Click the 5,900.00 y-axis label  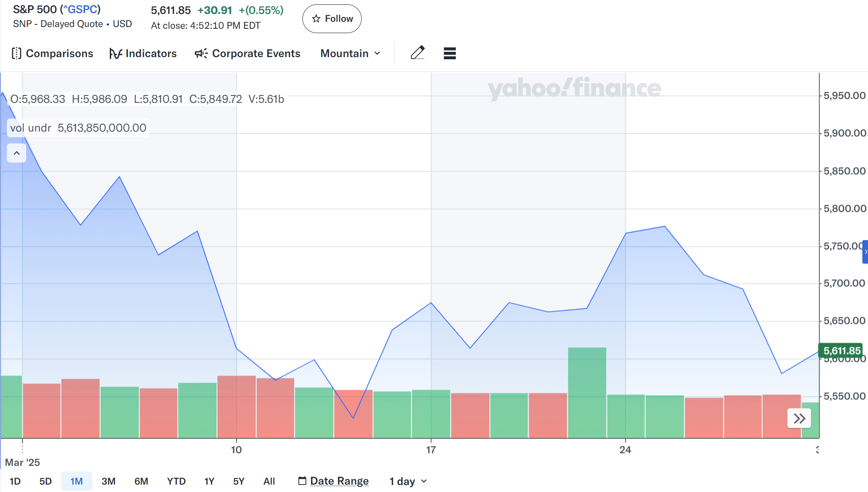[844, 133]
